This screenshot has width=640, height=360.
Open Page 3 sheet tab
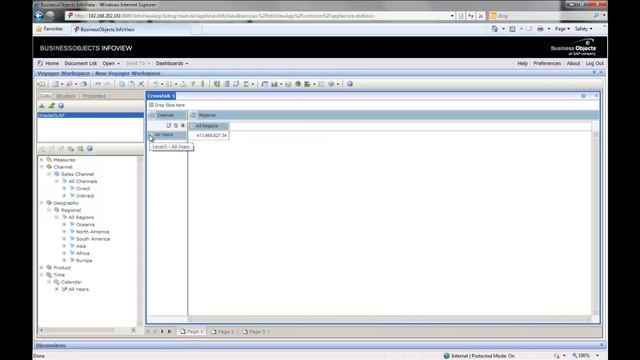pyautogui.click(x=253, y=331)
